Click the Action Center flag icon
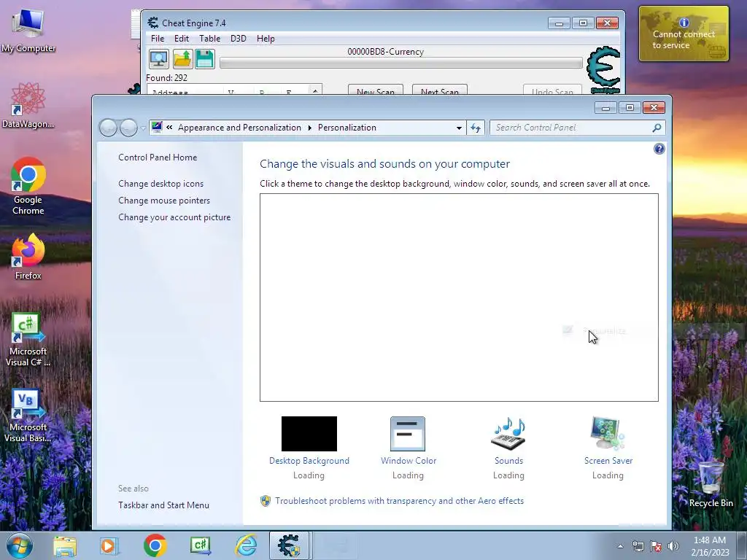 click(656, 546)
